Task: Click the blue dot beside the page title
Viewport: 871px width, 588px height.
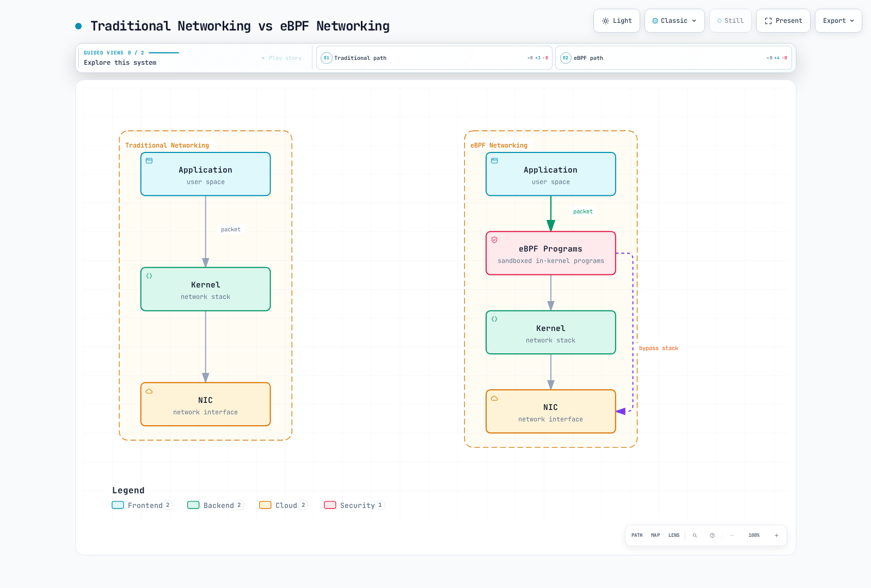Action: coord(78,26)
